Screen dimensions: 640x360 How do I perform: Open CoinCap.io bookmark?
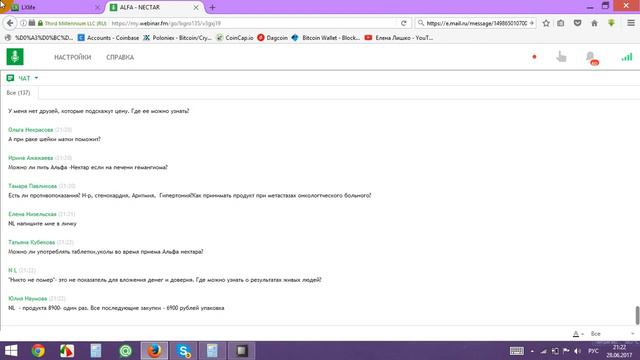click(x=235, y=38)
